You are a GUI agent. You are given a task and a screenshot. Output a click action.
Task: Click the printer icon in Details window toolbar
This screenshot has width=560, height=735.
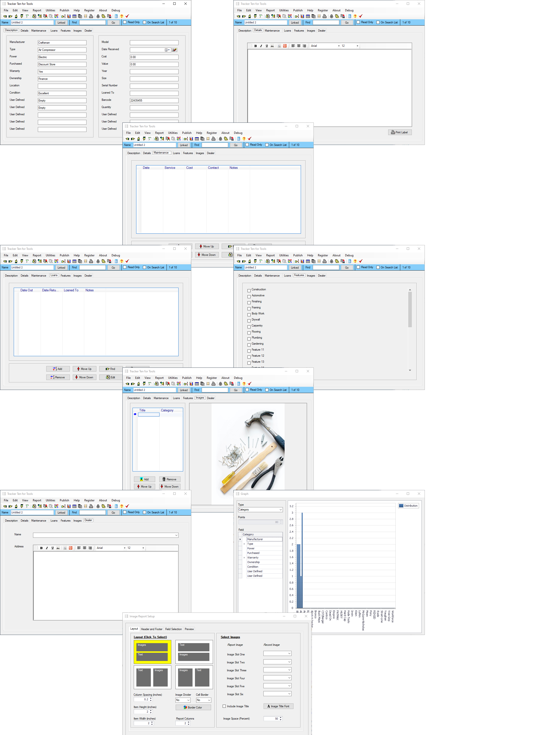(x=324, y=16)
